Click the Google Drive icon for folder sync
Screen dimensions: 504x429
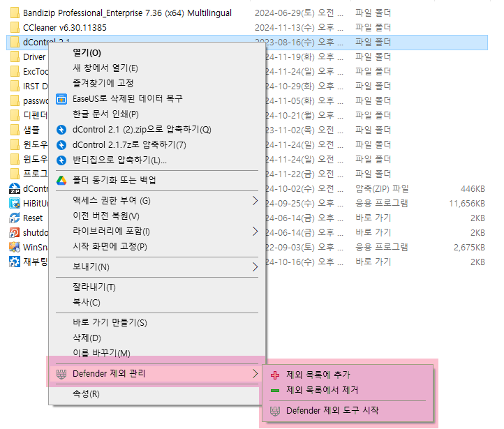[61, 181]
